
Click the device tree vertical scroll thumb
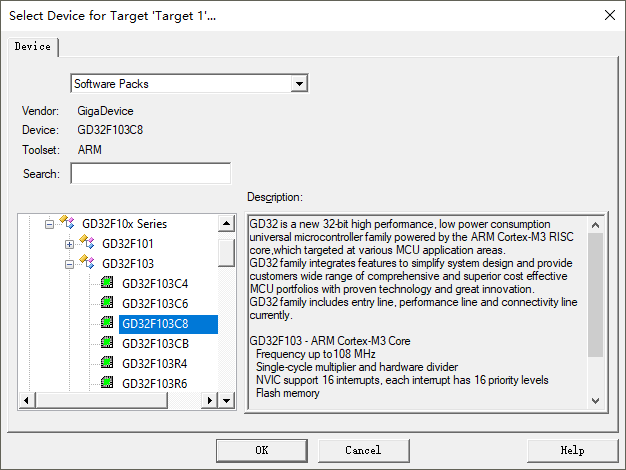[226, 253]
